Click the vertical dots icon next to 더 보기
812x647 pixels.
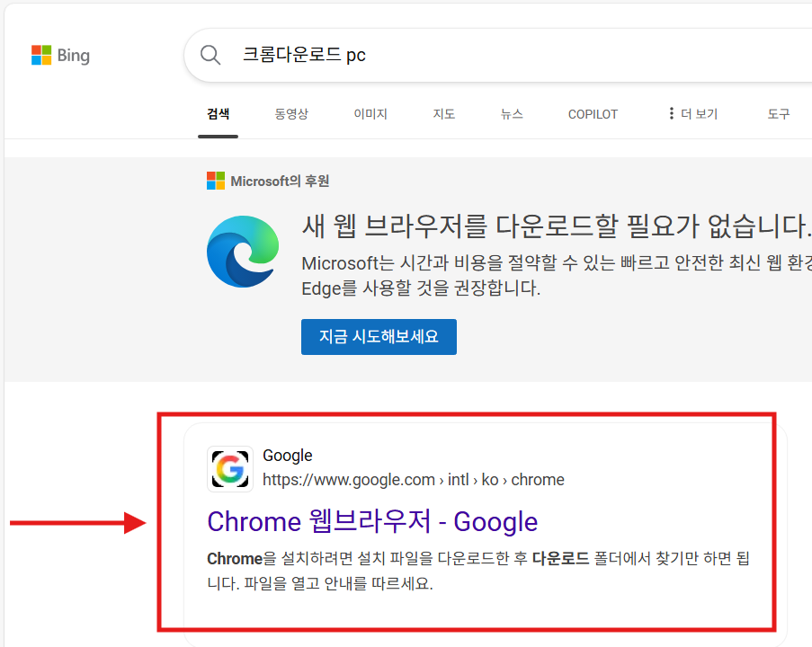click(671, 113)
